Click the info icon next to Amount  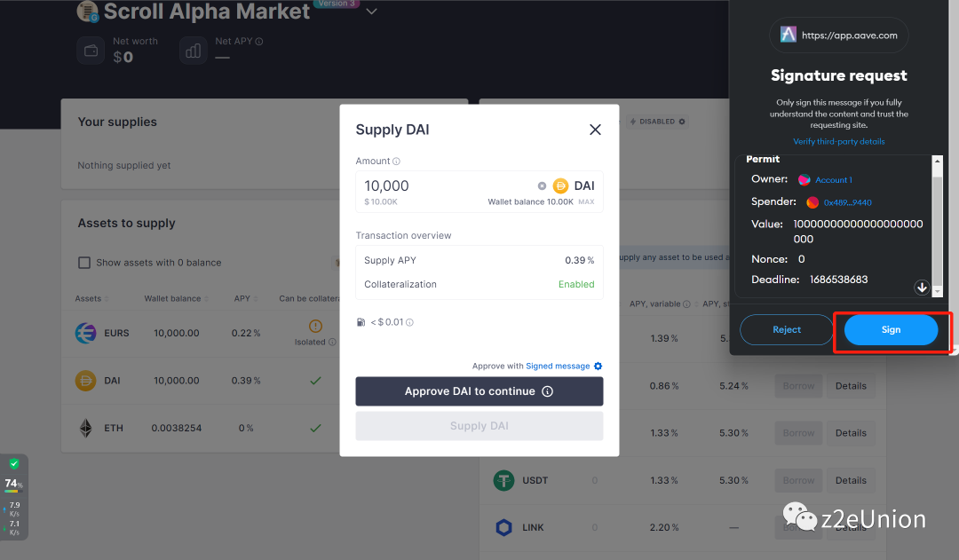coord(396,162)
